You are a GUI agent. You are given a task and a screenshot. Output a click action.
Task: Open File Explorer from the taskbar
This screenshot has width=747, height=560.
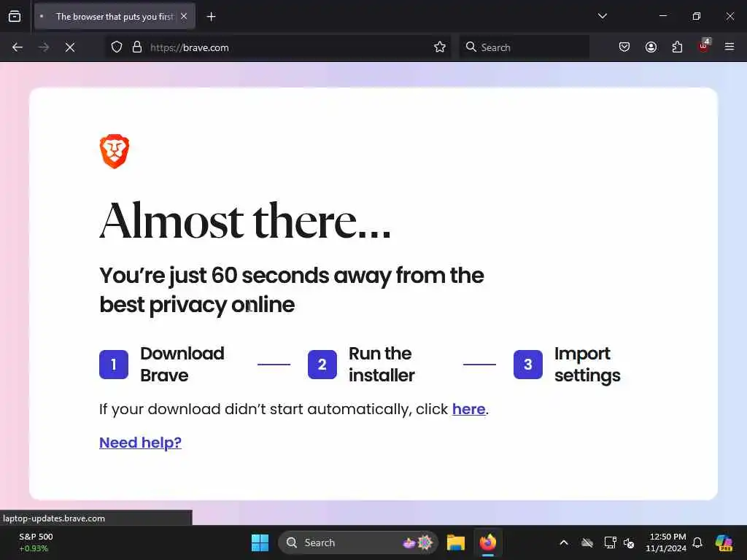[456, 542]
